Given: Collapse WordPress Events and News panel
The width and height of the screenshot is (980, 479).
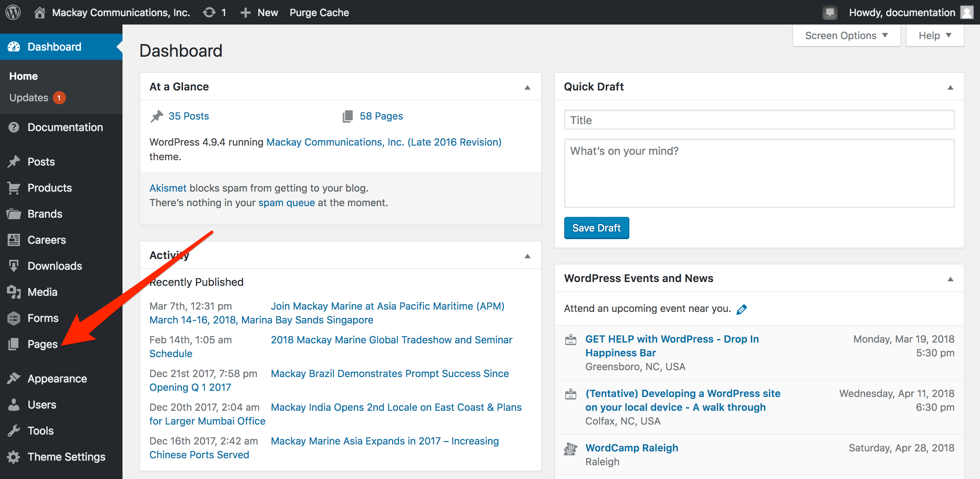Looking at the screenshot, I should coord(950,279).
